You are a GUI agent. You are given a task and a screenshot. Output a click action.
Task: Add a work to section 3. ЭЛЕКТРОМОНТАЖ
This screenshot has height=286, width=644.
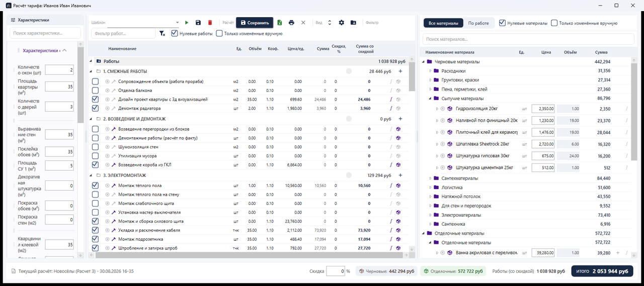[400, 175]
